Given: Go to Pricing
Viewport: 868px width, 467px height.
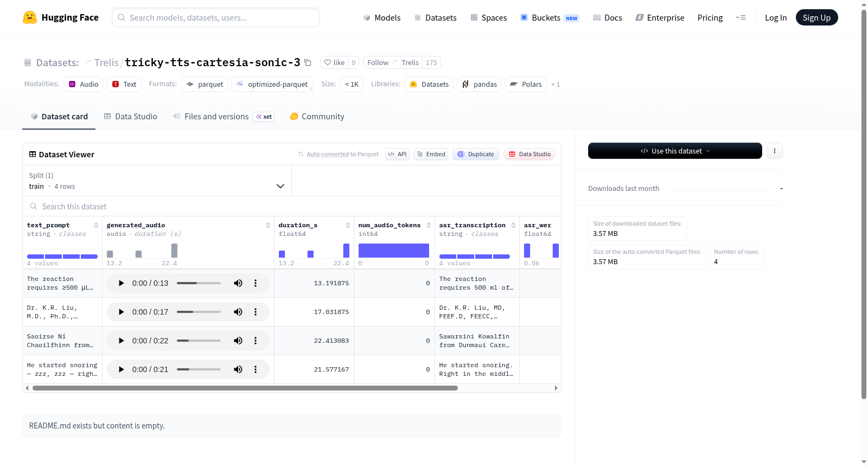Looking at the screenshot, I should pyautogui.click(x=710, y=17).
